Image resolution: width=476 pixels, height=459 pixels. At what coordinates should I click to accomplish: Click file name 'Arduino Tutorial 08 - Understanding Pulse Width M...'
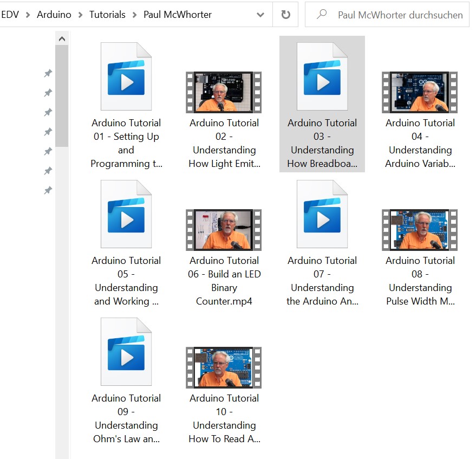(x=420, y=281)
